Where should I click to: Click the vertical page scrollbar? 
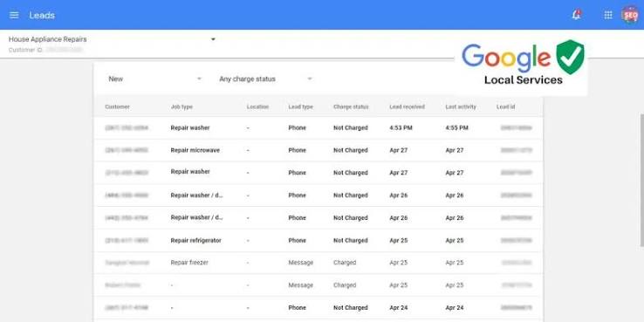[x=641, y=180]
